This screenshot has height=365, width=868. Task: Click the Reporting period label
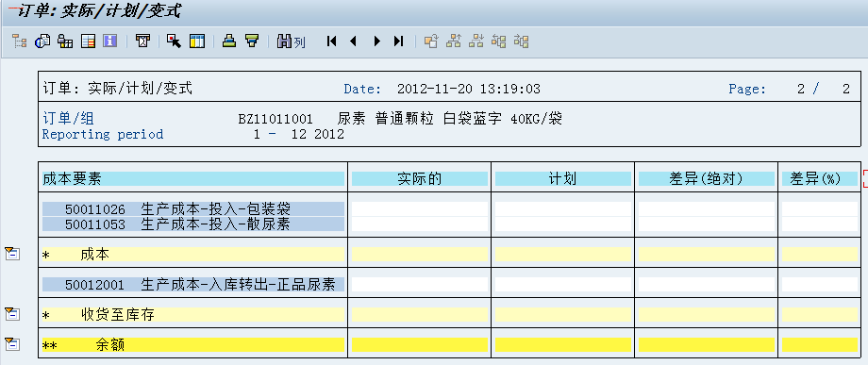[x=103, y=134]
